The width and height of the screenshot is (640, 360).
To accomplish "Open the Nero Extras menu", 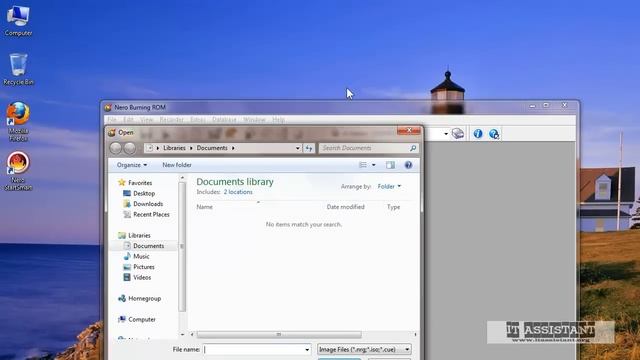I will pyautogui.click(x=198, y=120).
